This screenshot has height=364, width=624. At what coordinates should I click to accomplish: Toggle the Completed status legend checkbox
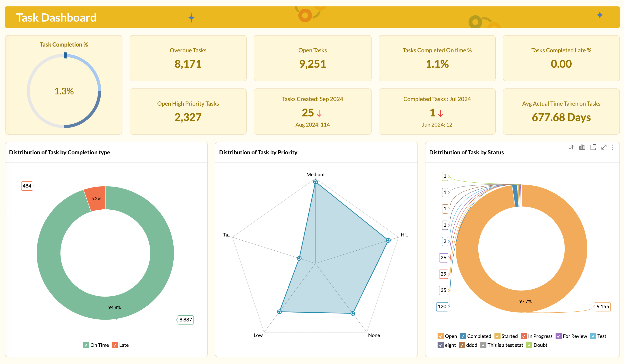(x=463, y=336)
